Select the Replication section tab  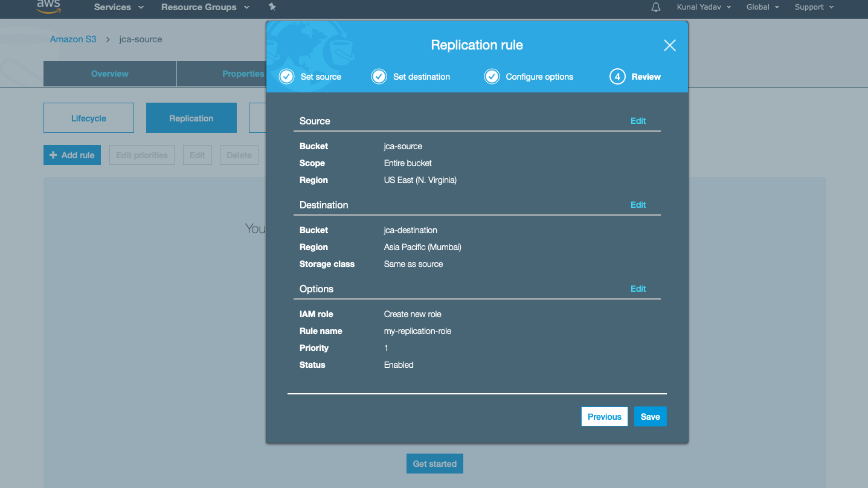(x=191, y=118)
